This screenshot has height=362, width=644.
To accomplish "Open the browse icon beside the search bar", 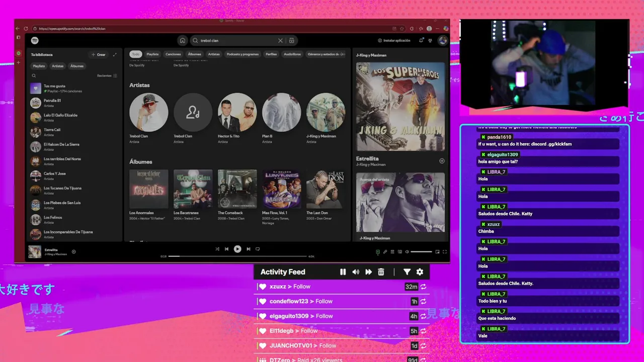I will coord(292,40).
